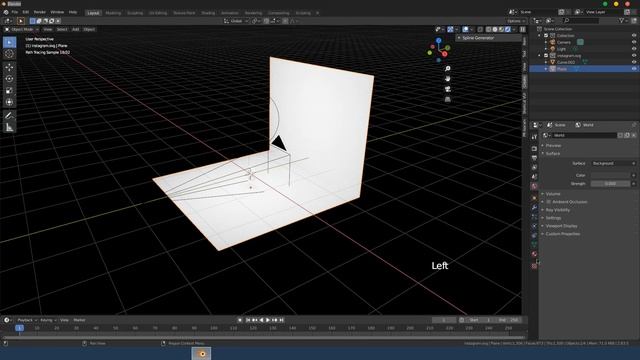Open the Modifiers properties tab
640x360 pixels.
[534, 207]
